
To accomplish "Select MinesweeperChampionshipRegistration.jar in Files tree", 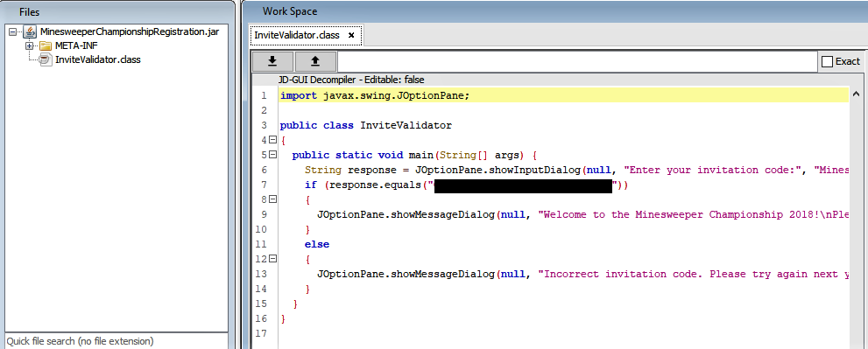I will (130, 32).
